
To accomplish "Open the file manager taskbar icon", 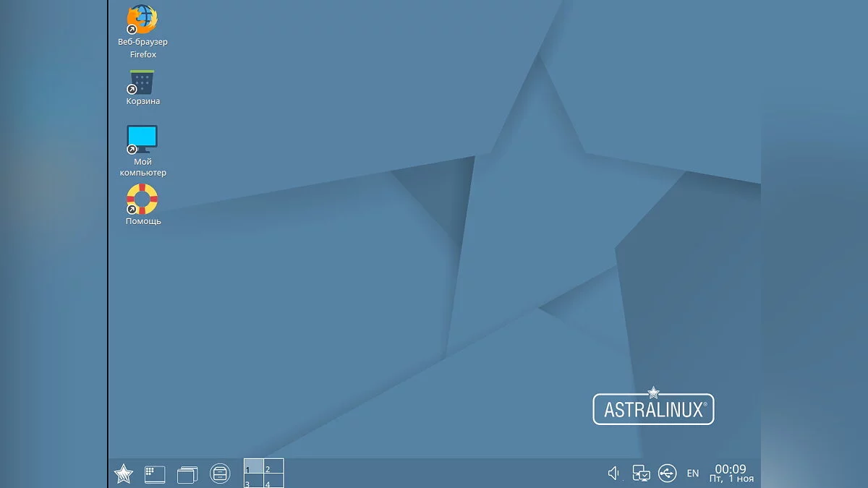I will click(220, 474).
